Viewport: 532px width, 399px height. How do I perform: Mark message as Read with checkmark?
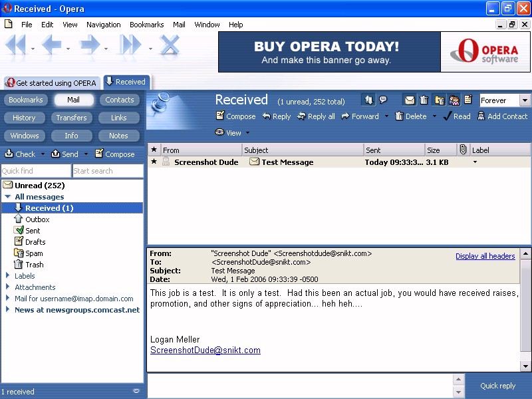(x=457, y=116)
